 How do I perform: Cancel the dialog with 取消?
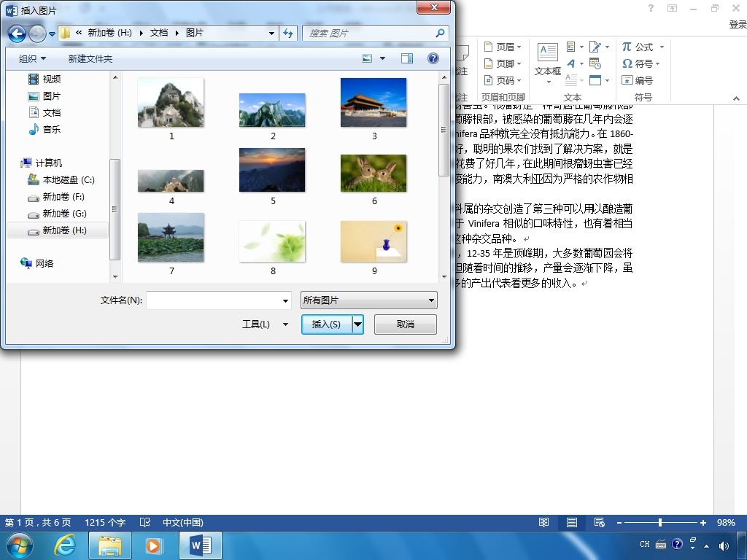click(x=406, y=324)
